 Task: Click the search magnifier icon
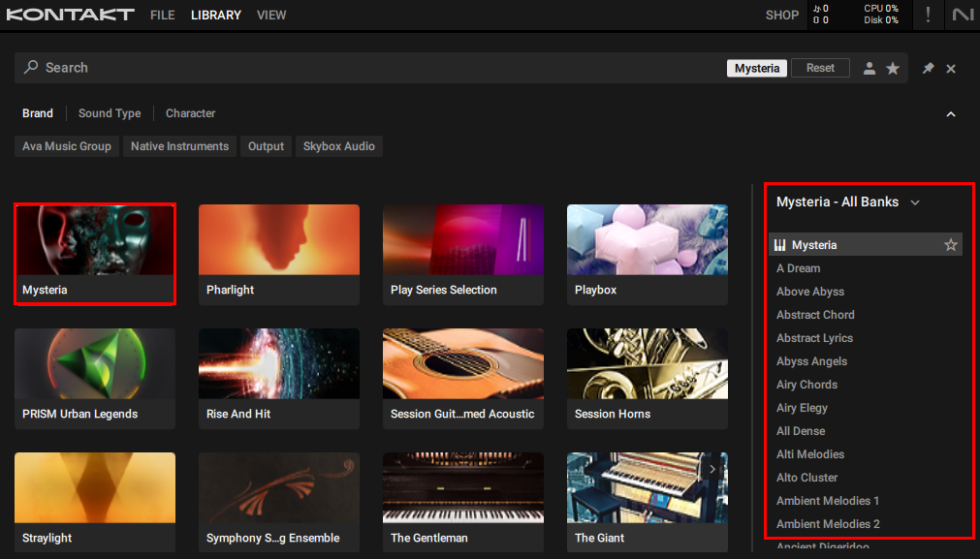point(31,68)
